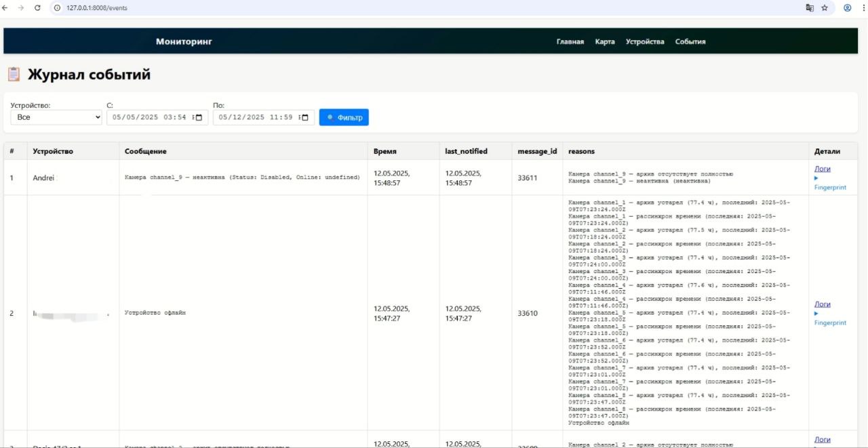Click the browser forward arrow
The image size is (868, 448).
pyautogui.click(x=21, y=7)
